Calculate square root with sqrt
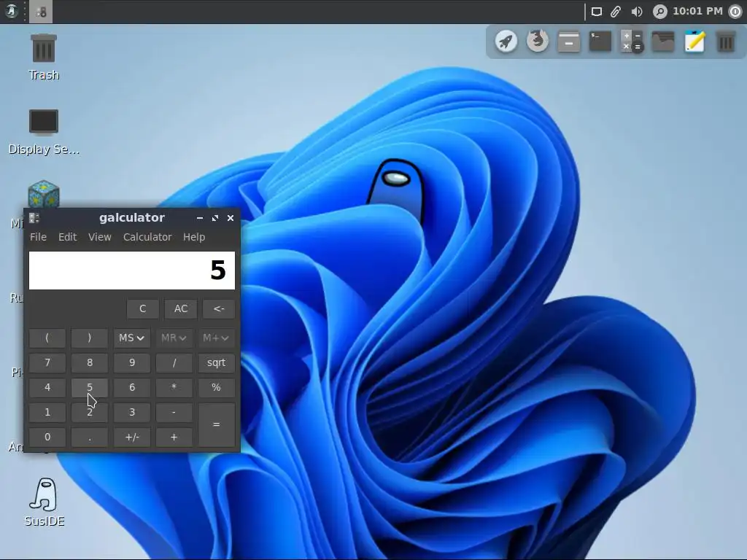The image size is (747, 560). tap(216, 363)
